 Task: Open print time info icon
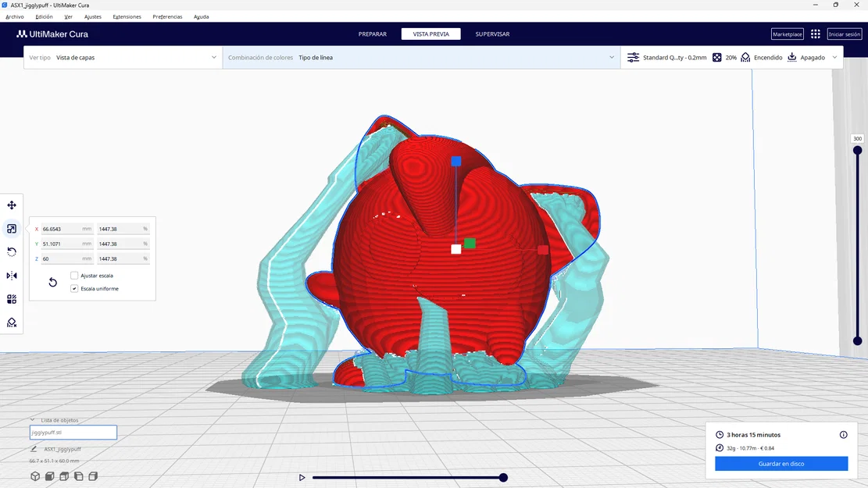click(x=844, y=435)
